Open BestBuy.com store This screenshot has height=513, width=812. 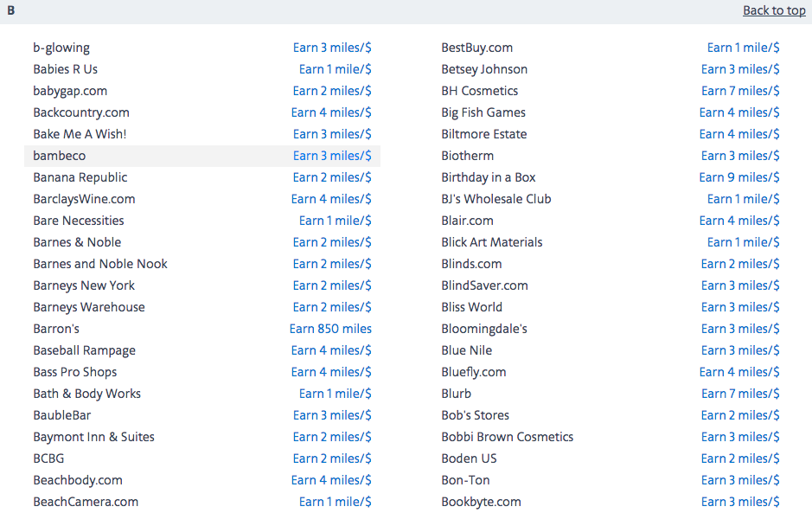pos(477,48)
